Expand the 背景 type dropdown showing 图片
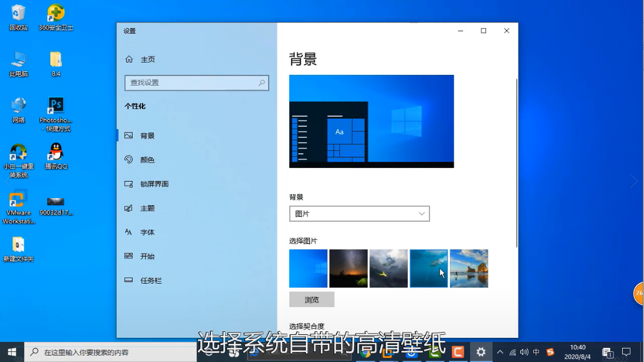 tap(359, 213)
